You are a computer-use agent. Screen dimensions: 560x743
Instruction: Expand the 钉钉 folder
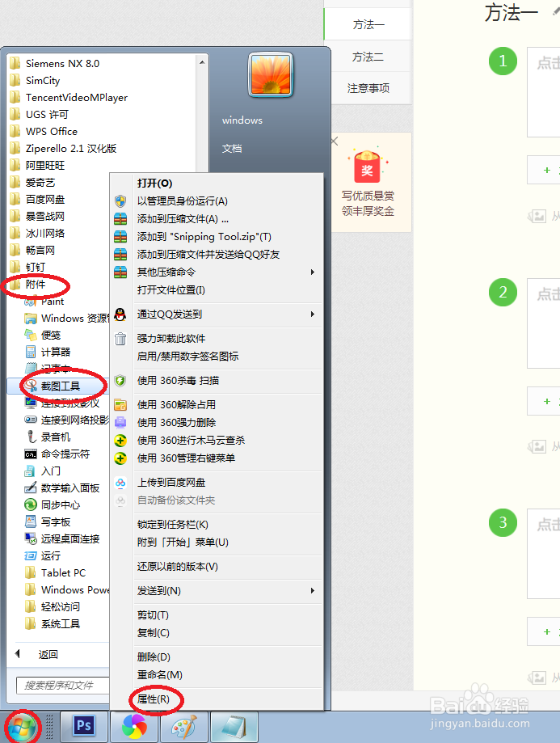(35, 268)
